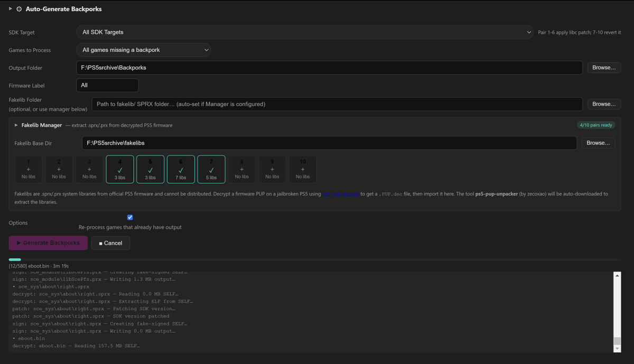The height and width of the screenshot is (364, 634).
Task: Add libs to fakelib slot 2
Action: 59,169
